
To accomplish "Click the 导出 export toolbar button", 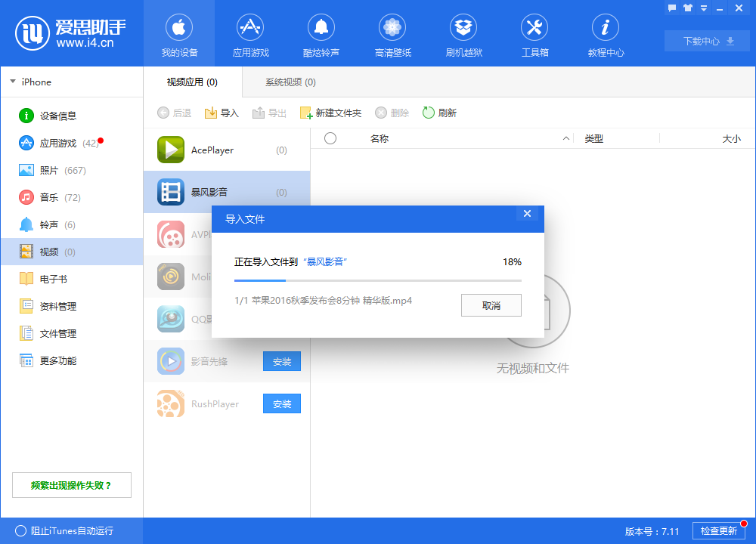I will (269, 113).
